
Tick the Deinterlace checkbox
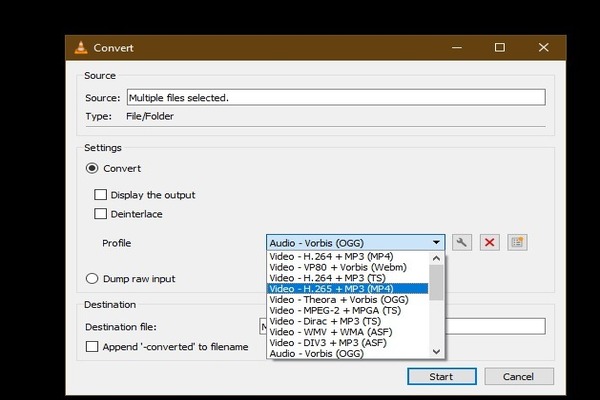click(100, 214)
